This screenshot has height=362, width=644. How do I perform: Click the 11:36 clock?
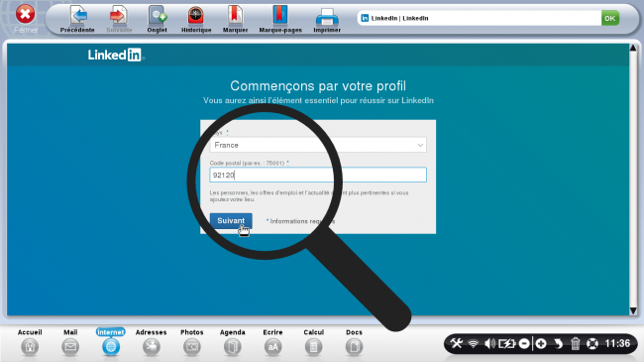[617, 343]
